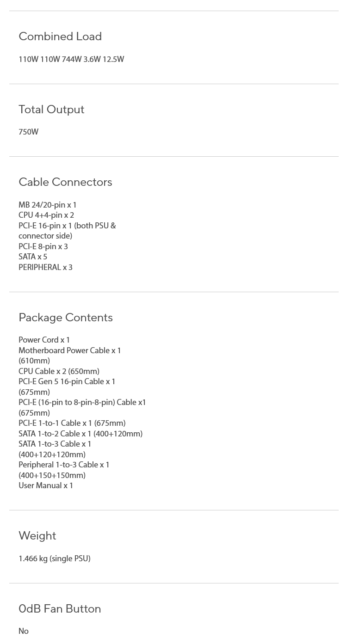This screenshot has height=644, width=347.
Task: Click the 0dB Fan Button heading
Action: point(60,609)
